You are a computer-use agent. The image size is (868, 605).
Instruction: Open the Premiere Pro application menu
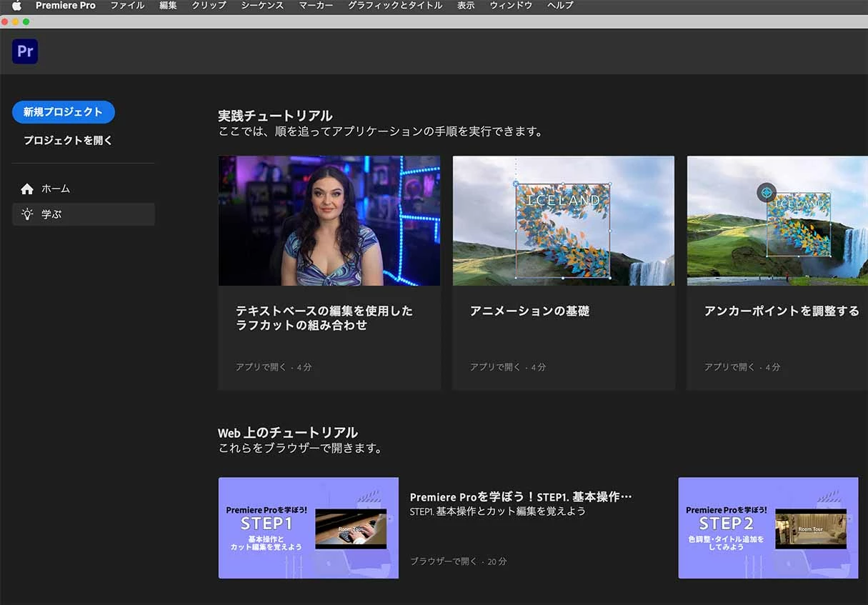click(66, 6)
